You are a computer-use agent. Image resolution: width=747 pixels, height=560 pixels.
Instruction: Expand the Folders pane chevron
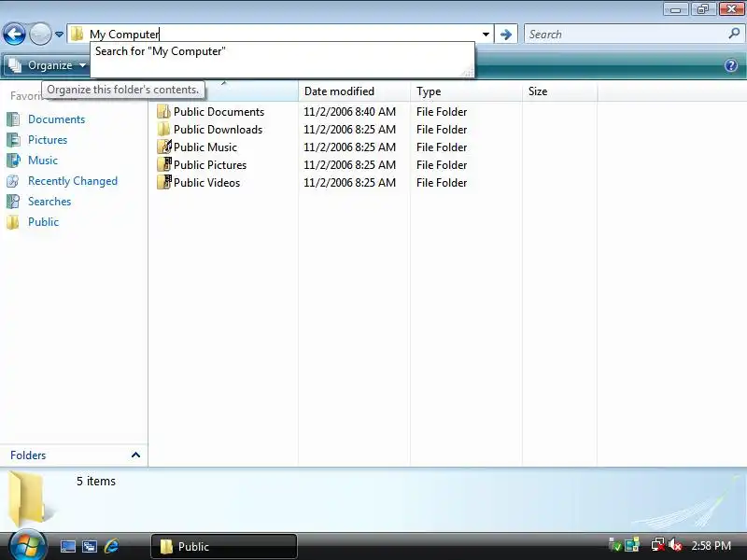(135, 455)
